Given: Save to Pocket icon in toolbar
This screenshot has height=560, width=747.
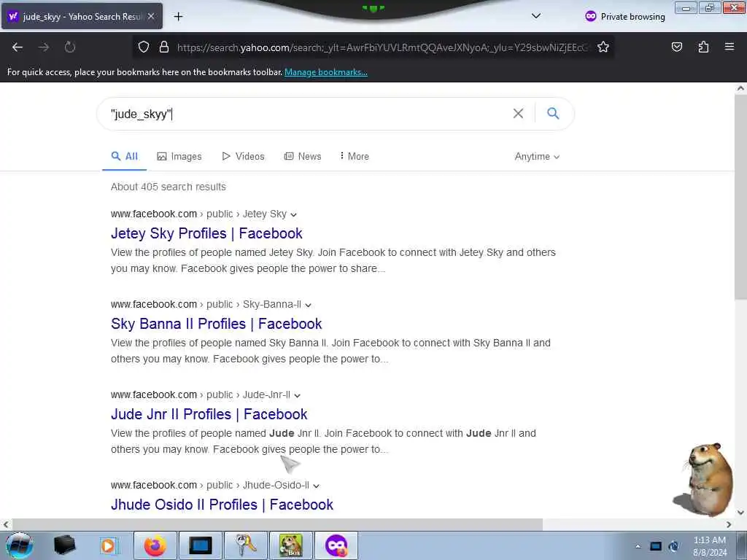Looking at the screenshot, I should pos(676,47).
